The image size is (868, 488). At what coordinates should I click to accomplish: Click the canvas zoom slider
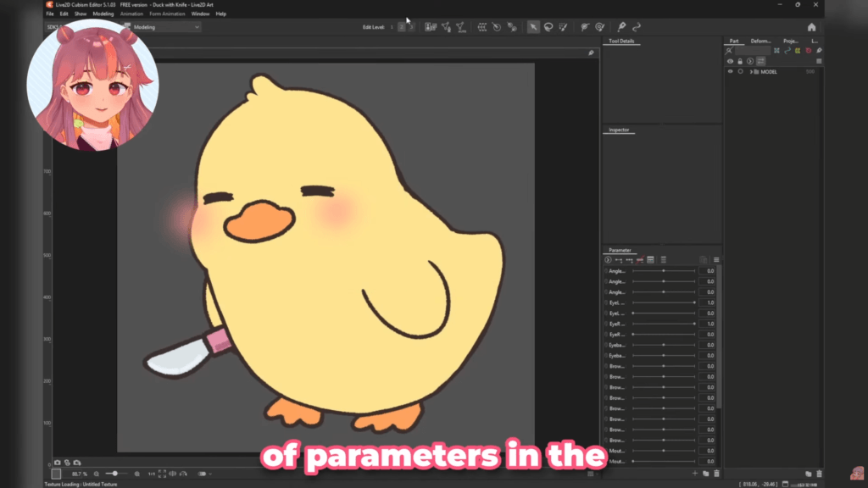(115, 474)
